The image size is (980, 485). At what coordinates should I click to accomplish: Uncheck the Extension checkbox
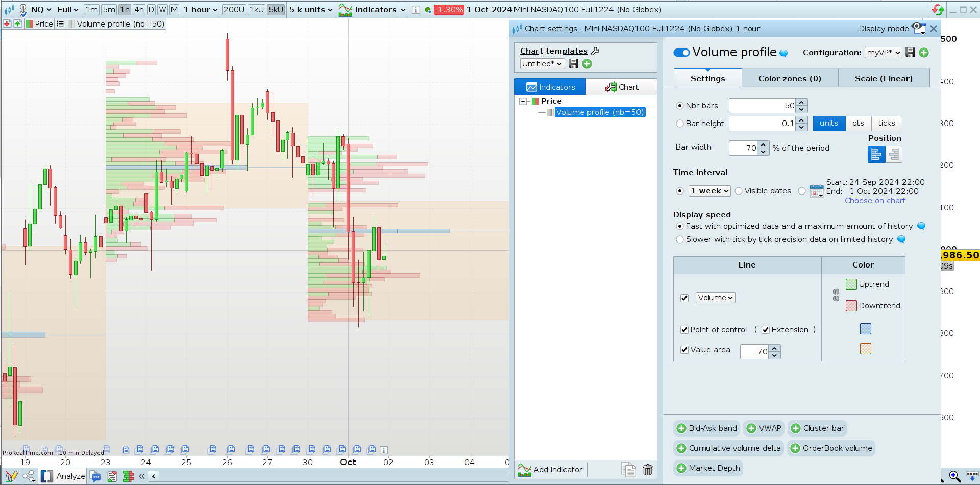point(766,330)
